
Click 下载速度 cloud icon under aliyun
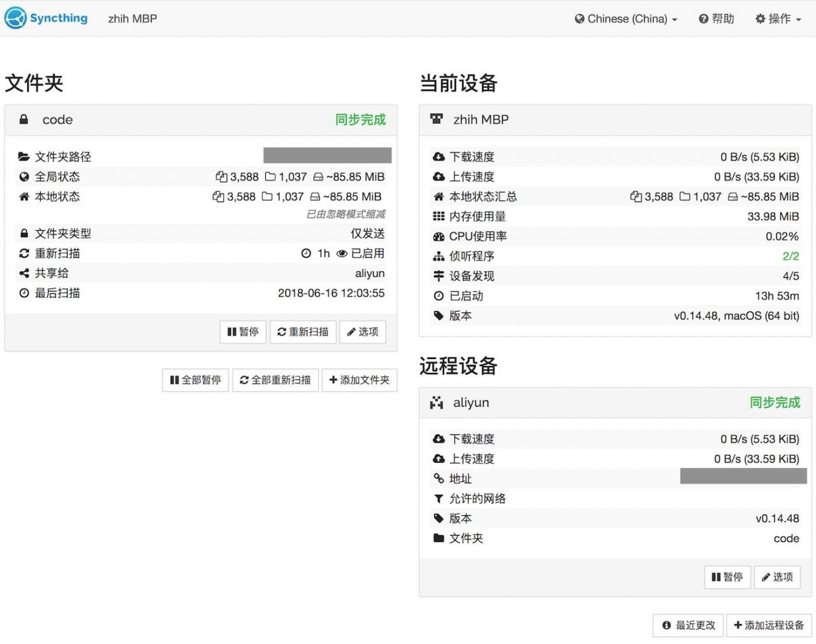pos(439,439)
